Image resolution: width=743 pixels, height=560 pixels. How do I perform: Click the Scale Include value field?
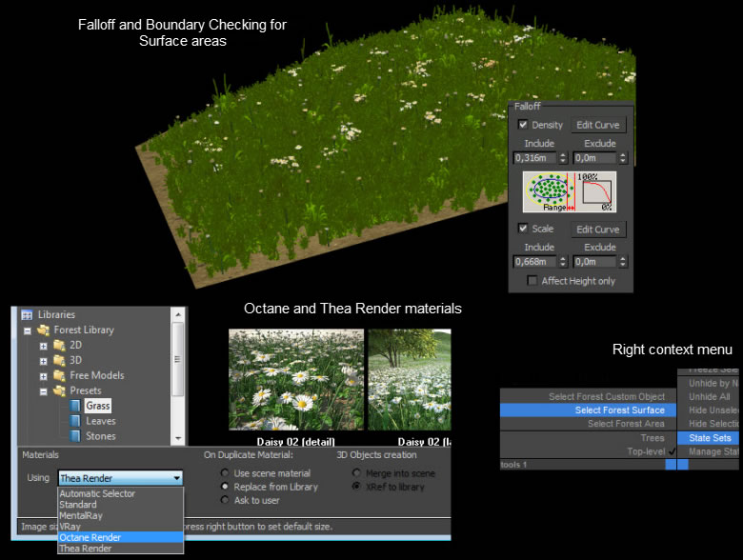[x=535, y=262]
